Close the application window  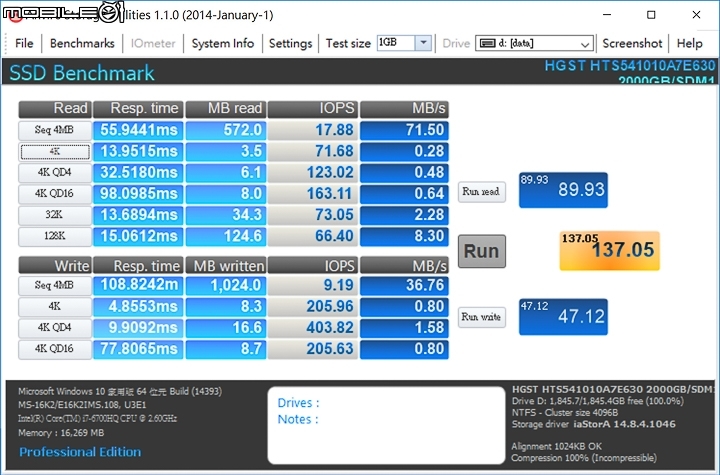pos(696,15)
